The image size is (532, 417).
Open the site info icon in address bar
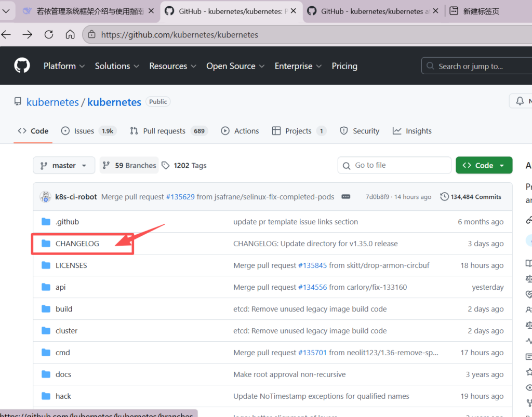(x=92, y=35)
